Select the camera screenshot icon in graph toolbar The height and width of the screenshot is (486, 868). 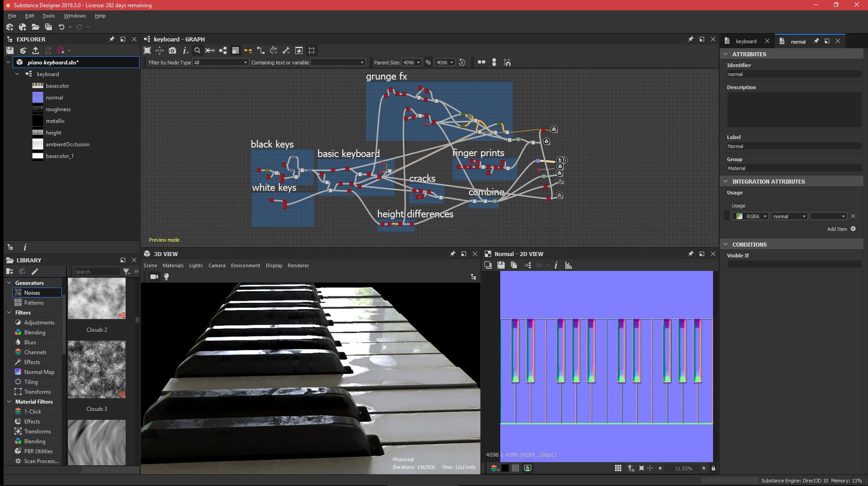pyautogui.click(x=172, y=50)
